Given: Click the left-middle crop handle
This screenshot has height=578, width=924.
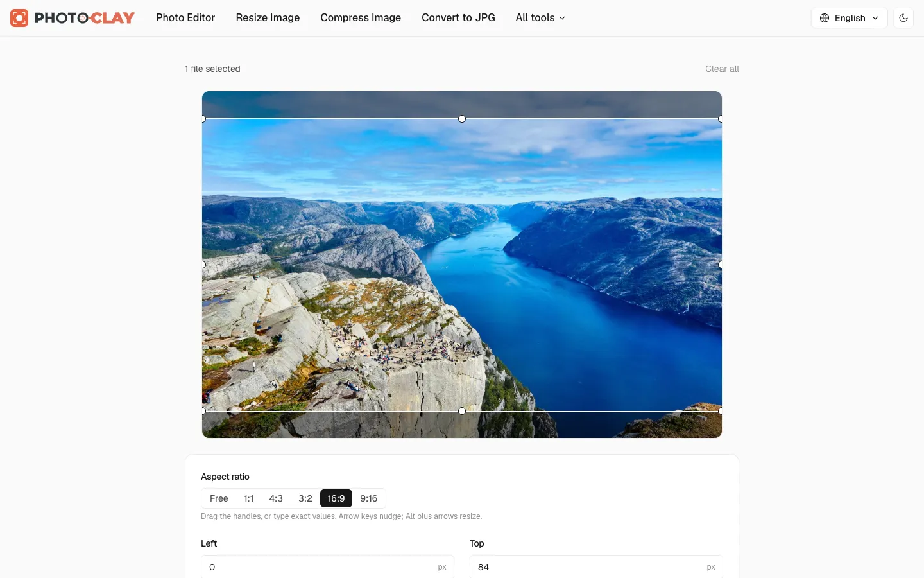Looking at the screenshot, I should (x=204, y=265).
